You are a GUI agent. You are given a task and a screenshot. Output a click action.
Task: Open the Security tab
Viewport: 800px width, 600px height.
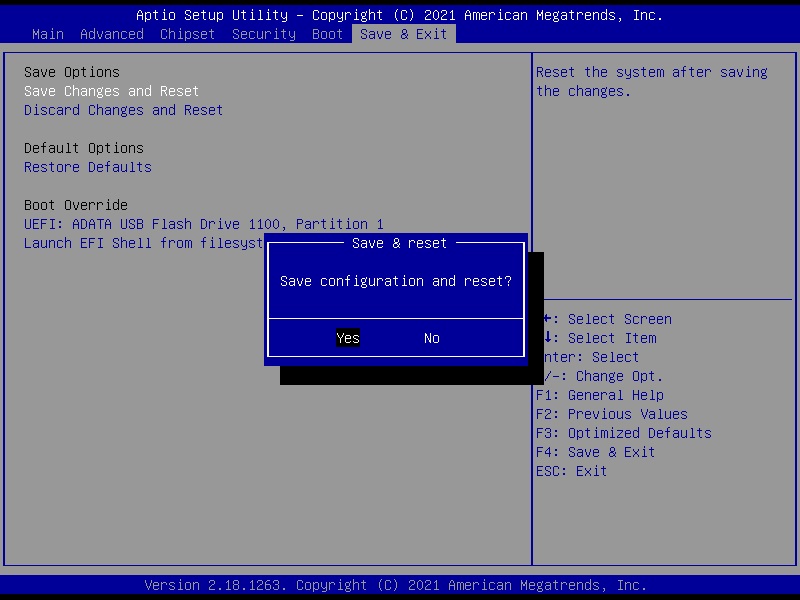tap(263, 33)
